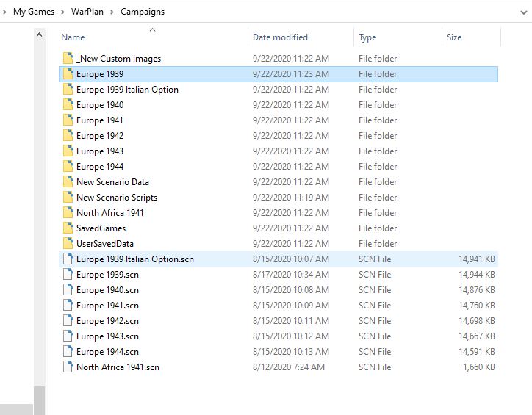Screen dimensions: 532x415
Task: Select the UserSavedData folder name
Action: click(x=105, y=244)
